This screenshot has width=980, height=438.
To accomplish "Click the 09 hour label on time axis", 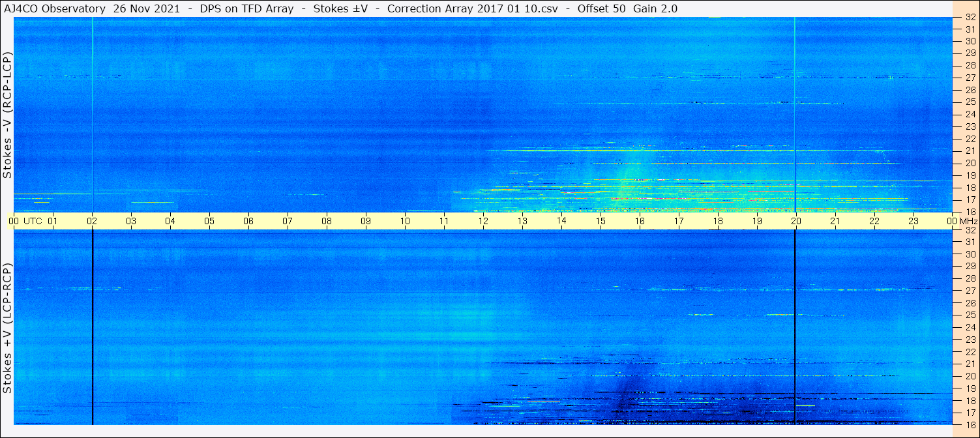I will pos(366,221).
